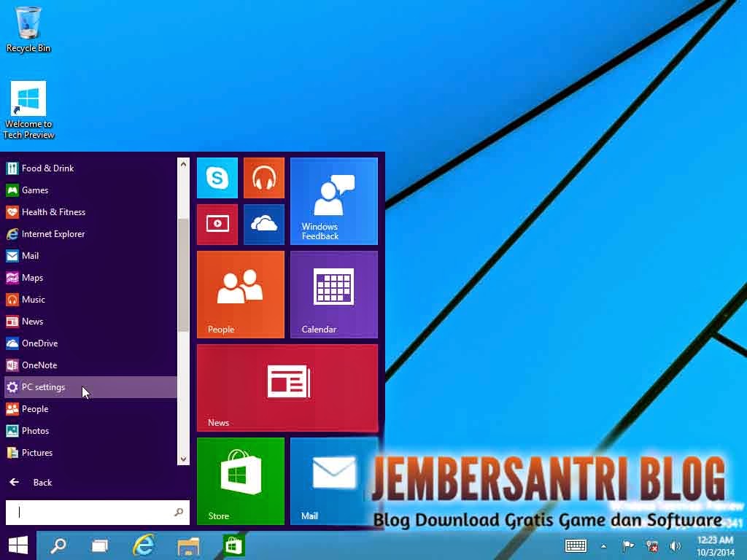Open OneDrive from the app list
Viewport: 747px width, 560px height.
pyautogui.click(x=90, y=343)
